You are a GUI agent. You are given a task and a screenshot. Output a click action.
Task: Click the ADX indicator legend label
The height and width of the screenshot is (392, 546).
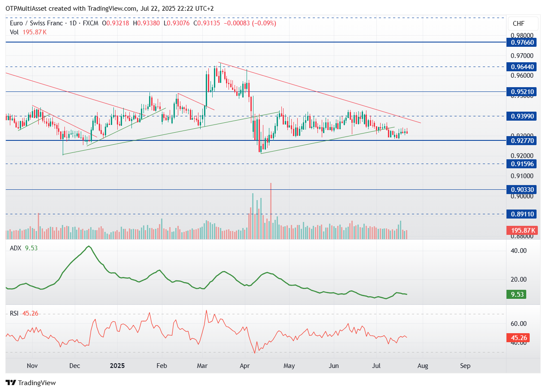tap(16, 248)
